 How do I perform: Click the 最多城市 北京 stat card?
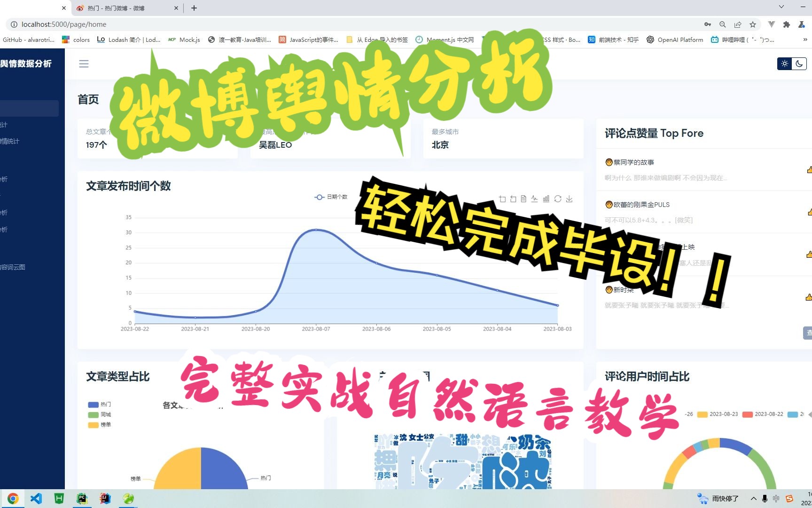(503, 139)
